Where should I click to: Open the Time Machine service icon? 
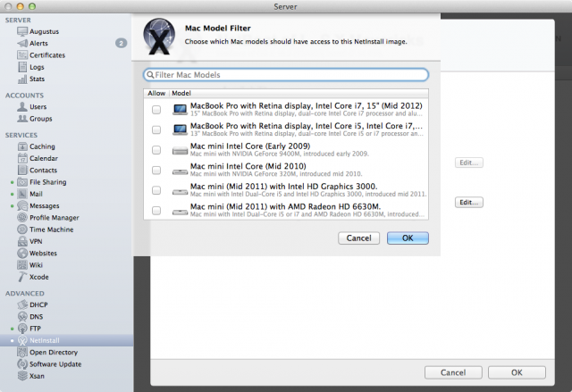coord(22,229)
